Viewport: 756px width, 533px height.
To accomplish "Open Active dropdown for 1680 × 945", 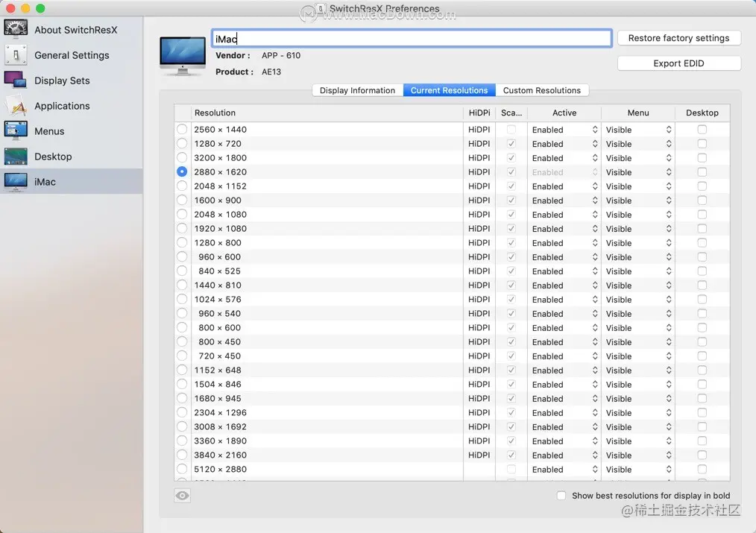I will point(564,399).
